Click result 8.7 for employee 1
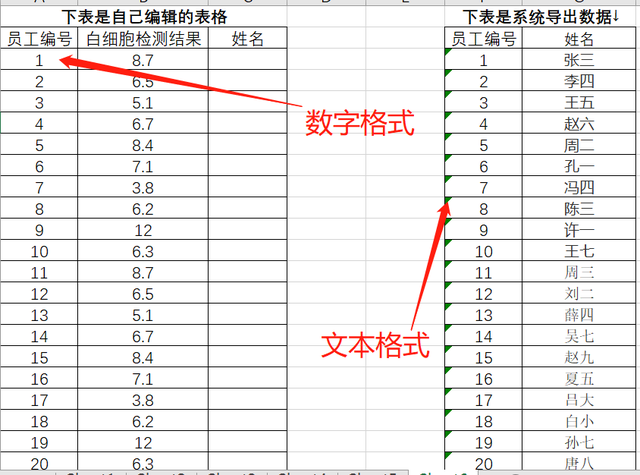Screen dimensions: 640x475 [x=143, y=60]
